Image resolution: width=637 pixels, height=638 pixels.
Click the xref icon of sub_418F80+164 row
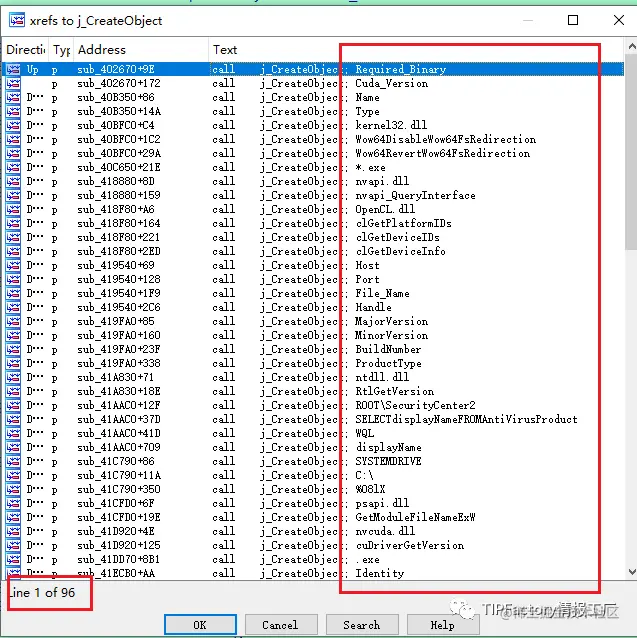(x=13, y=223)
